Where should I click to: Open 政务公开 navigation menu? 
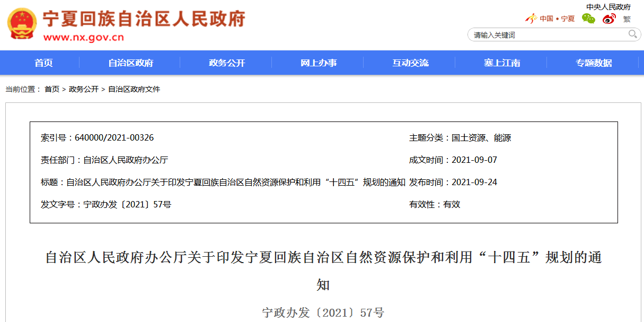(227, 63)
